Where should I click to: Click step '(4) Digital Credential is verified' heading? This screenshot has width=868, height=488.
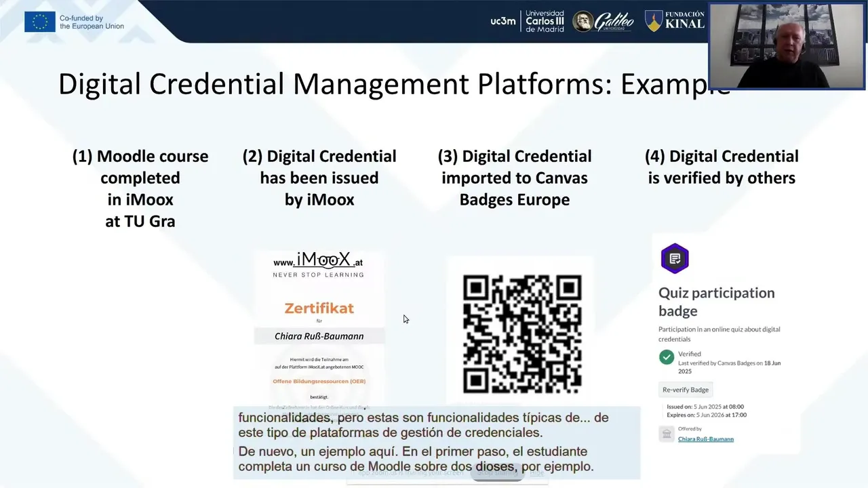coord(722,167)
